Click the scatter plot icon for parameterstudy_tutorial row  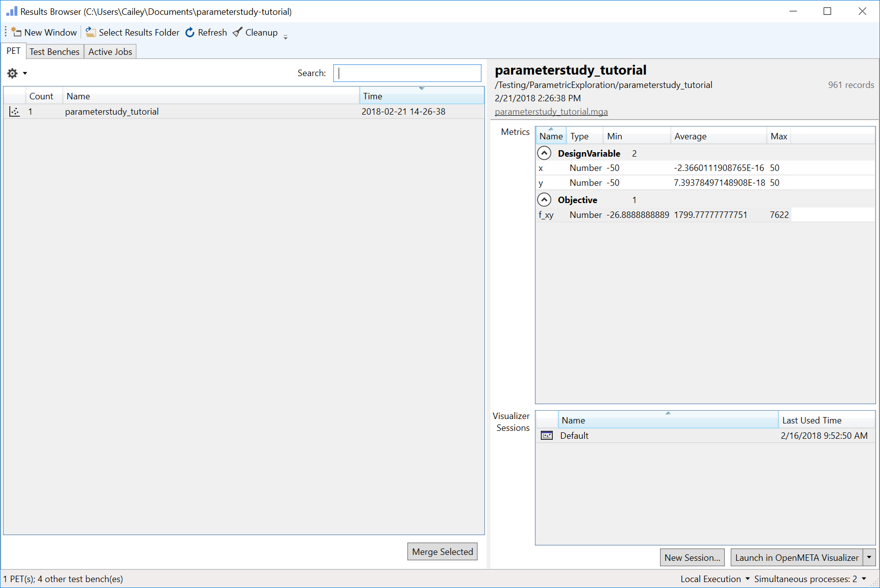tap(14, 112)
